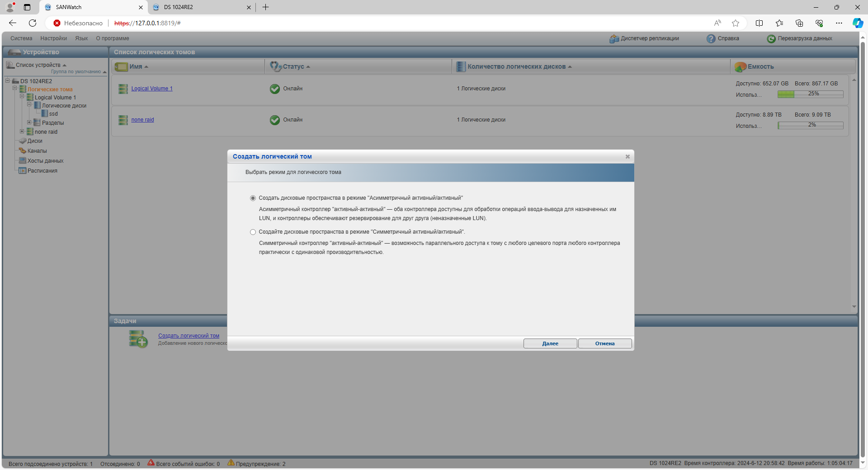Viewport: 868px width, 470px height.
Task: Click the Read aloud icon in address bar
Action: coord(717,23)
